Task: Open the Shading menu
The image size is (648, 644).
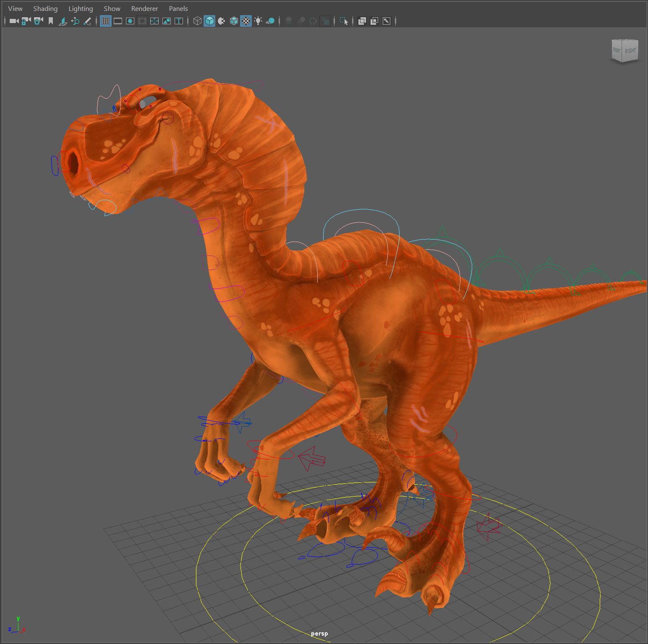Action: tap(45, 8)
